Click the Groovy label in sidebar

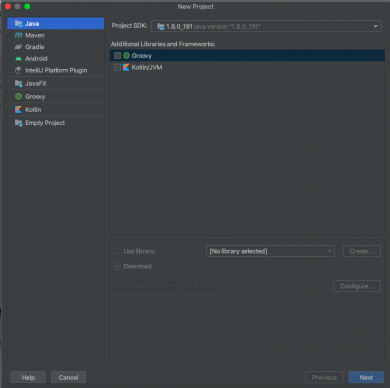pyautogui.click(x=35, y=97)
